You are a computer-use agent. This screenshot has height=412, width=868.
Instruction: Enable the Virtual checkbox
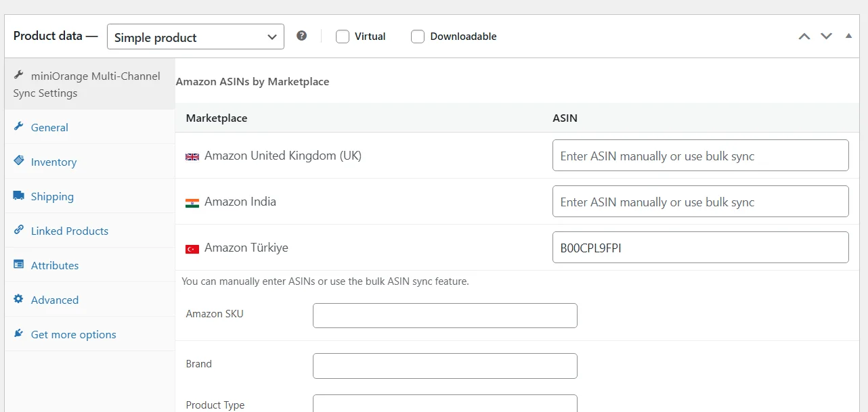coord(343,36)
